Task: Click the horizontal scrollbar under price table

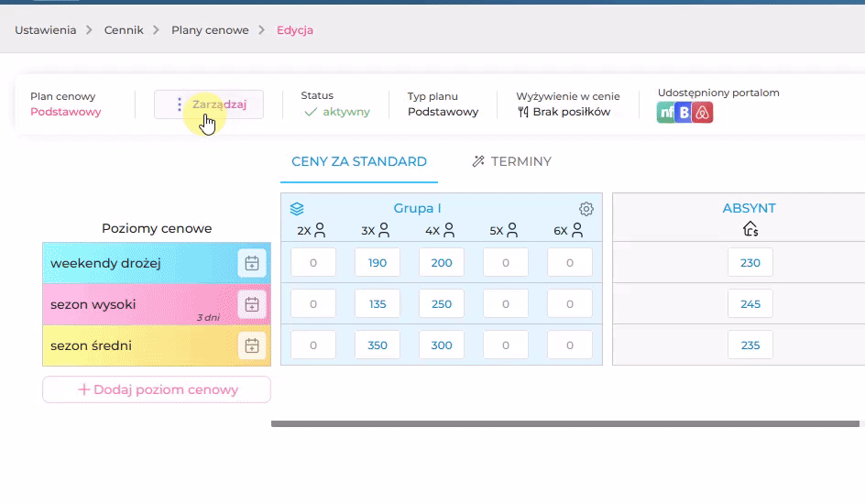Action: [x=564, y=423]
